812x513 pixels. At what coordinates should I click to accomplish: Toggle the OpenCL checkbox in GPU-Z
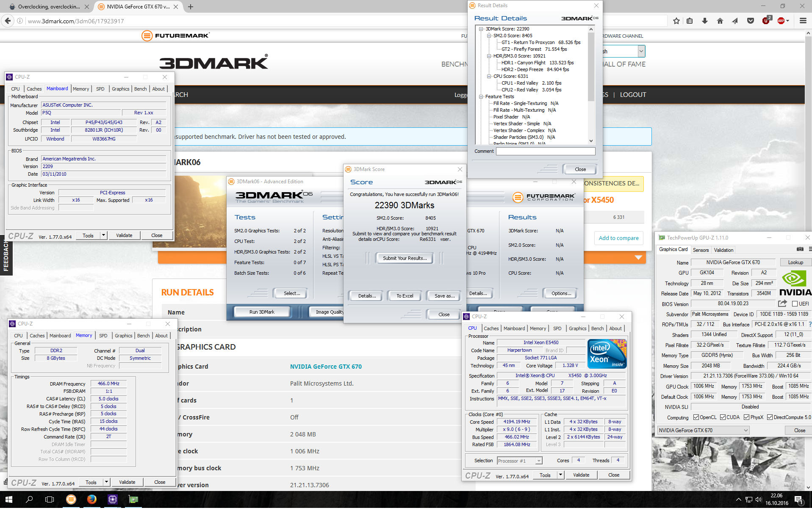click(x=696, y=417)
